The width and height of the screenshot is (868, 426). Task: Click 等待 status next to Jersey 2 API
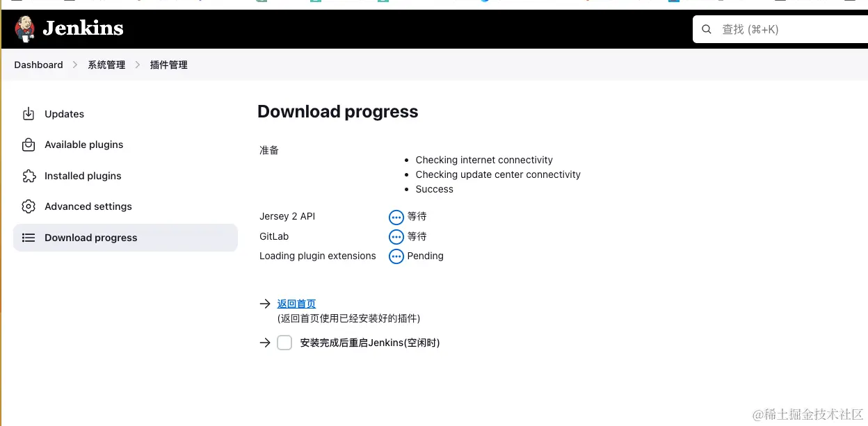click(x=417, y=216)
